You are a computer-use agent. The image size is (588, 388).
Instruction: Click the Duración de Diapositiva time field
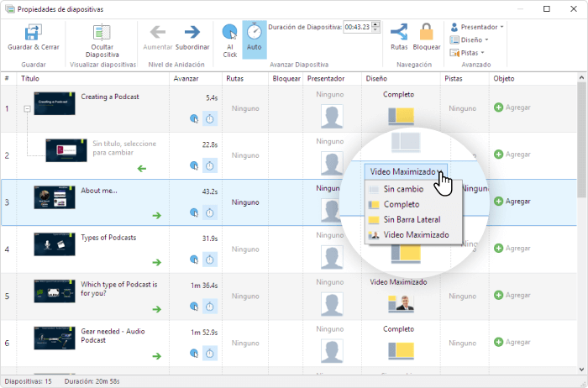click(x=361, y=27)
